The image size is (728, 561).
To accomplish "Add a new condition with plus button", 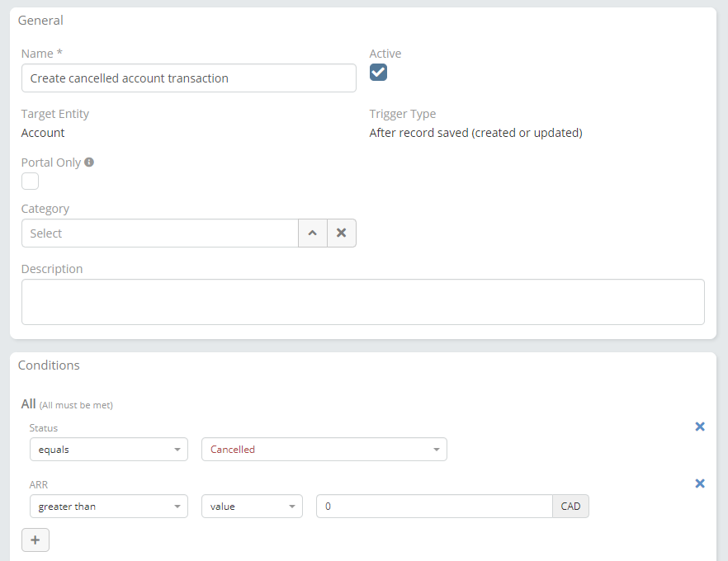I will [x=35, y=540].
